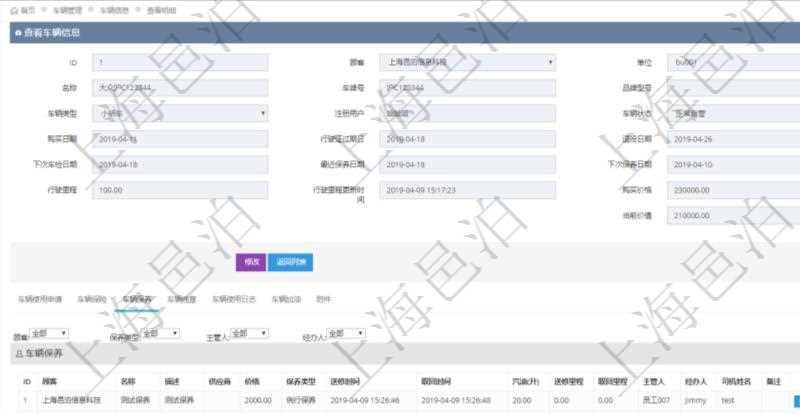
Task: Switch to the 车辆违章 tab
Action: click(x=182, y=298)
